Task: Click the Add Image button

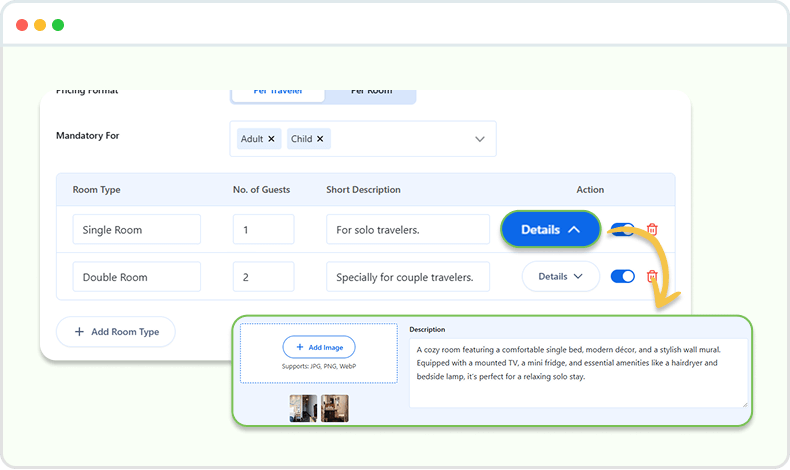Action: (x=319, y=347)
